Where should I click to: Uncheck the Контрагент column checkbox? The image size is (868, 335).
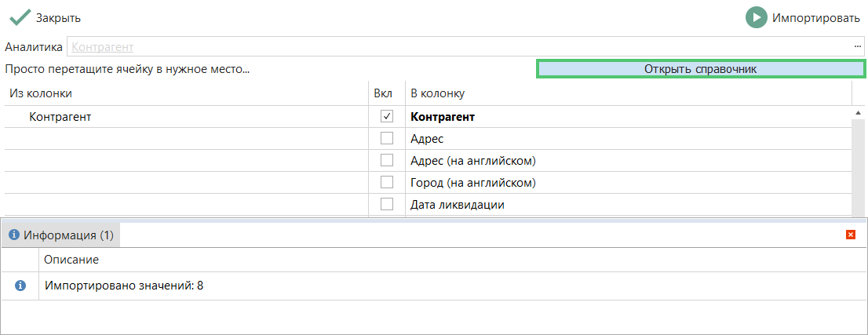tap(386, 117)
